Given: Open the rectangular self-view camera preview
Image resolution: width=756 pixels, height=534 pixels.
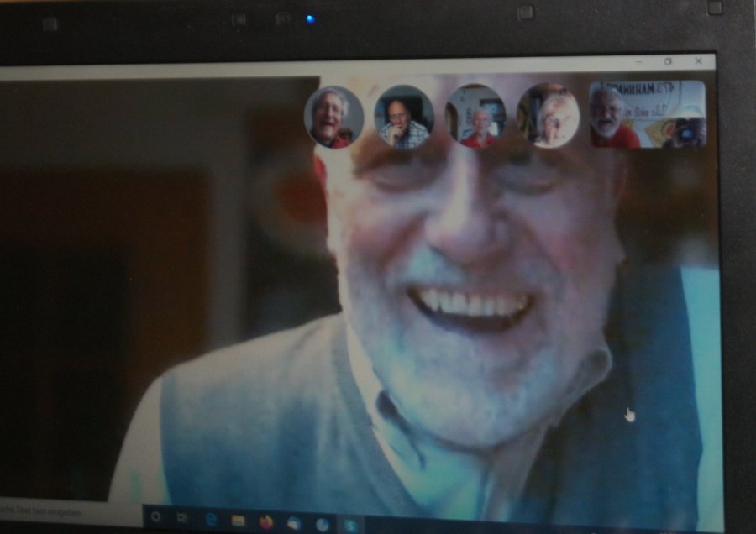Looking at the screenshot, I should coord(648,114).
